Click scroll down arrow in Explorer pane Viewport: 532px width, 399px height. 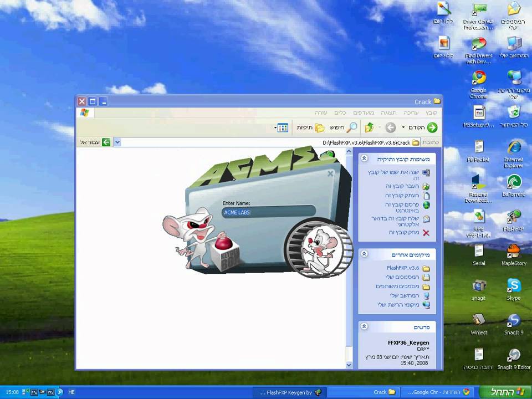[349, 365]
